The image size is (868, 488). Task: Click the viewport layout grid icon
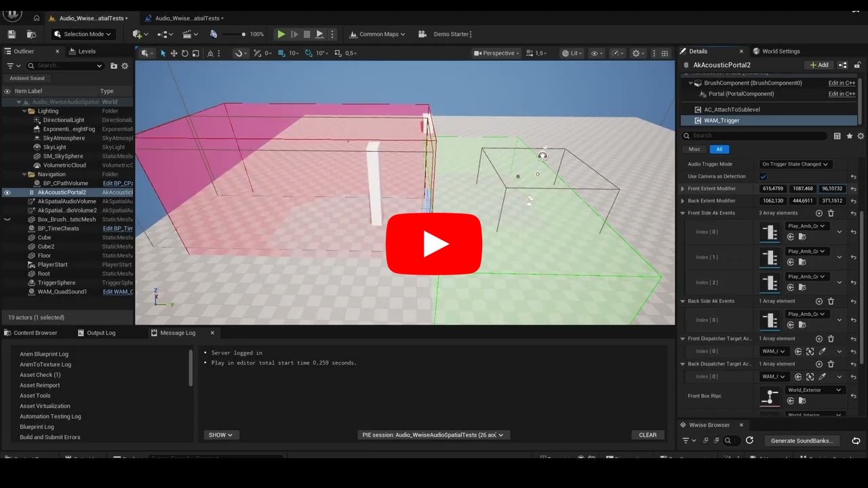coord(665,53)
